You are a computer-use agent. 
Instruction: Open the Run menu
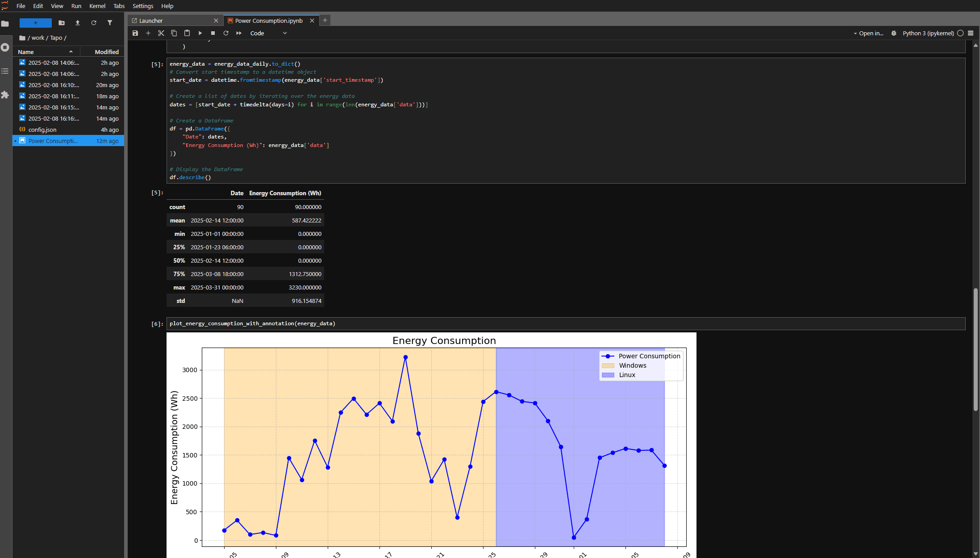(x=76, y=6)
